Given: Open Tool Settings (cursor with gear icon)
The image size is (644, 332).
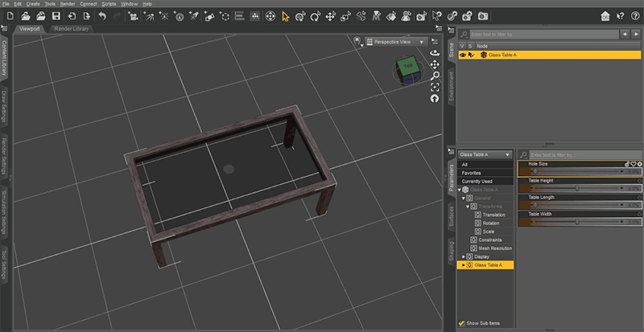Looking at the screenshot, I should 437,16.
